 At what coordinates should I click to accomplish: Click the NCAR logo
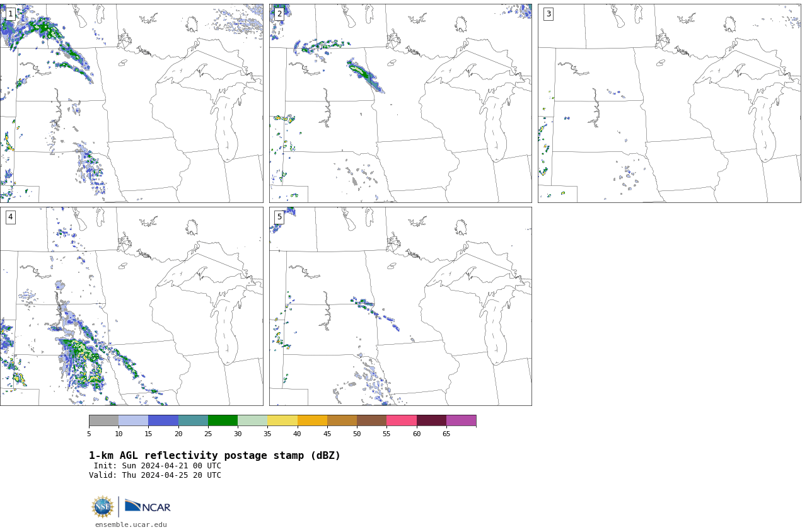[148, 506]
